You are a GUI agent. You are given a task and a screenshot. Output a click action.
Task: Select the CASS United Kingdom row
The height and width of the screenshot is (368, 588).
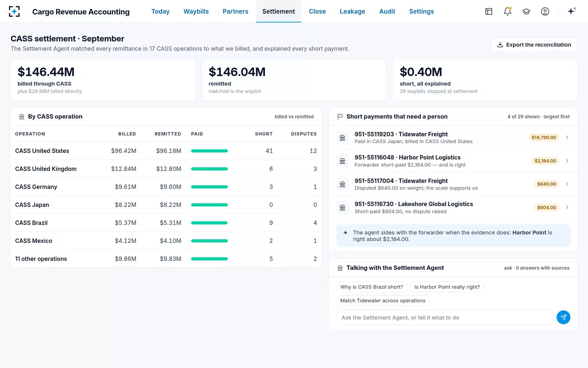click(x=166, y=169)
